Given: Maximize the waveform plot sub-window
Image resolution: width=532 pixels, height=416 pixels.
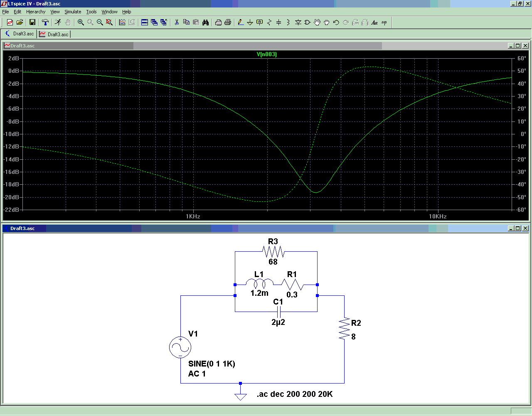Looking at the screenshot, I should [x=517, y=46].
